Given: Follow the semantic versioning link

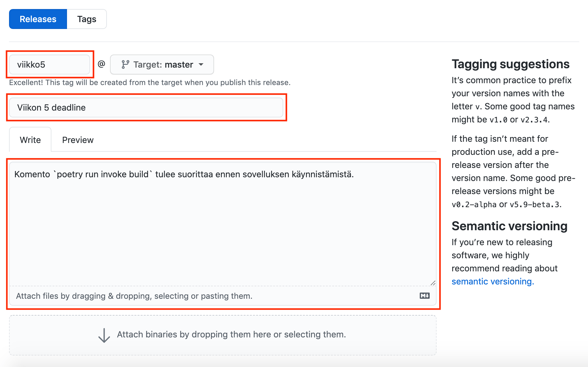Looking at the screenshot, I should click(x=493, y=281).
